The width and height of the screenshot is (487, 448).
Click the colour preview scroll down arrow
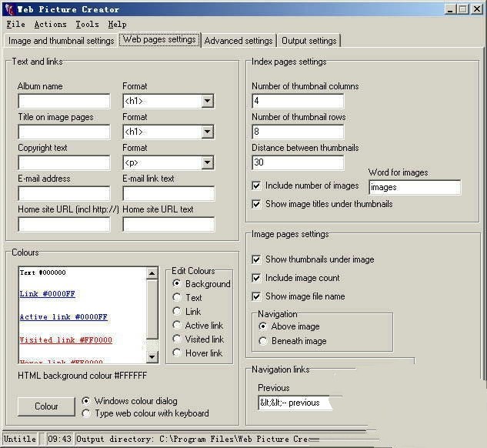tap(152, 356)
